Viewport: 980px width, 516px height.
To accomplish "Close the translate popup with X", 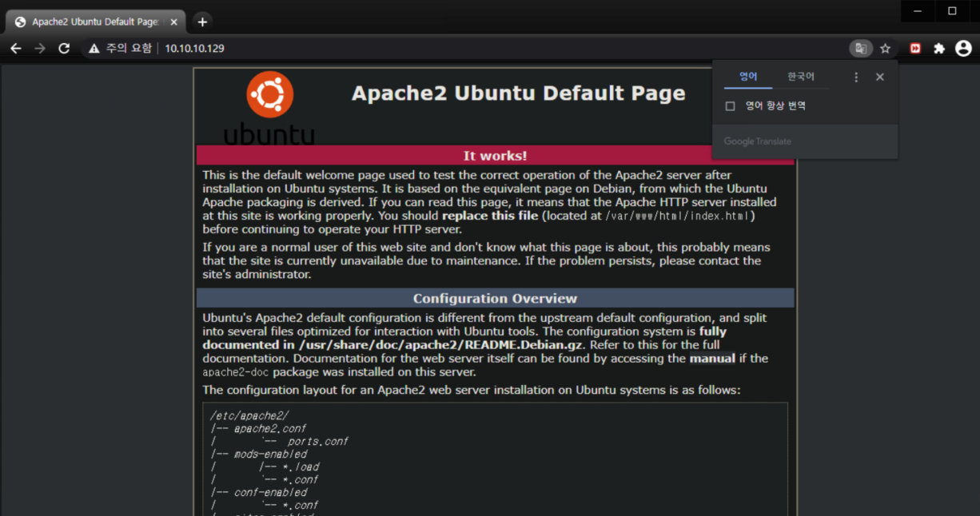I will click(880, 77).
